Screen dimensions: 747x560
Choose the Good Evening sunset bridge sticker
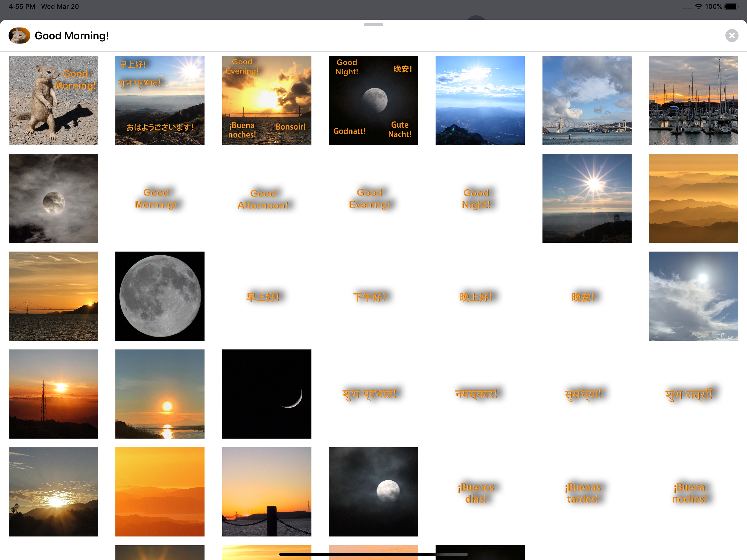(x=266, y=100)
